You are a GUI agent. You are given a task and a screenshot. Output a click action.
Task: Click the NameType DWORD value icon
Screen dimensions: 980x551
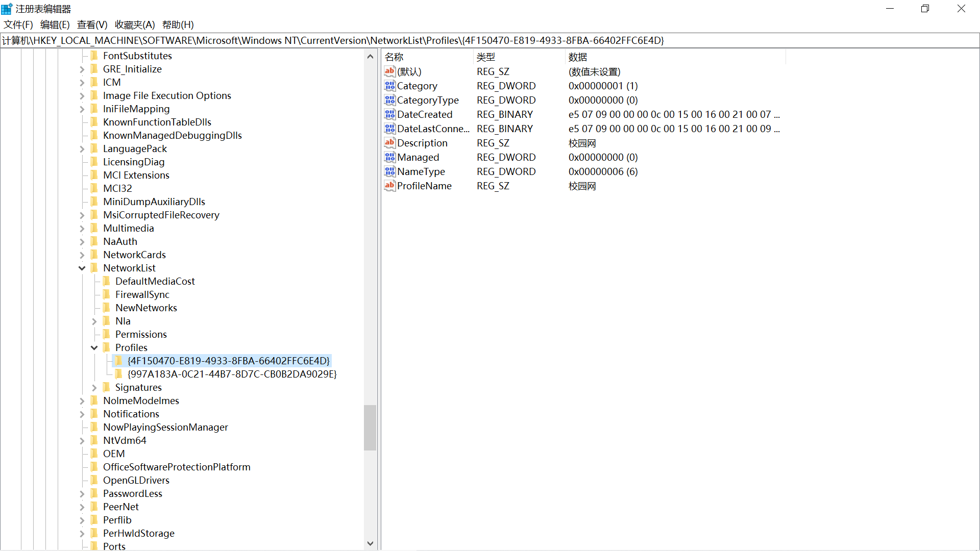click(x=390, y=171)
